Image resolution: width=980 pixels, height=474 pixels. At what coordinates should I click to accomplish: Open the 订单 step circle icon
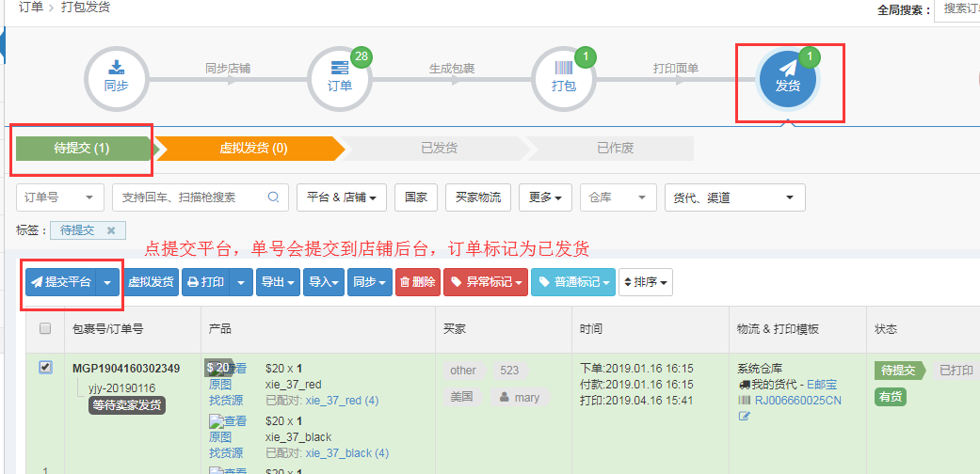coord(340,77)
